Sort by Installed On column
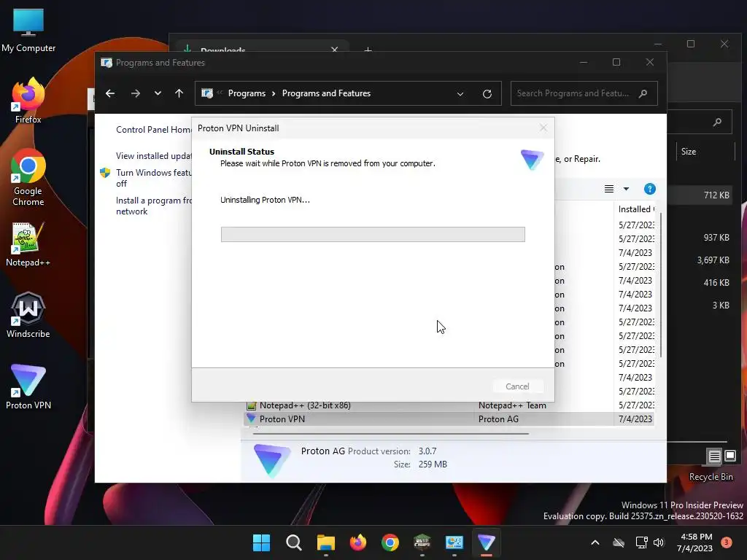Viewport: 747px width, 560px height. click(635, 209)
